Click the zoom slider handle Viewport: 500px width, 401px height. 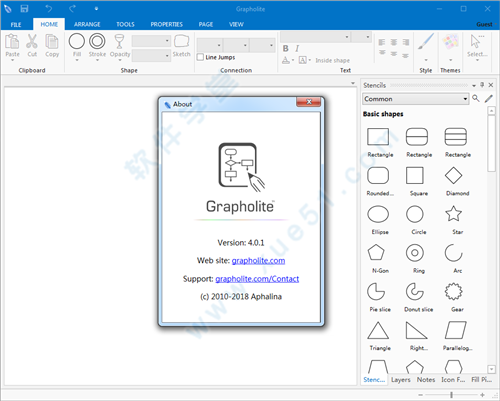(451, 395)
